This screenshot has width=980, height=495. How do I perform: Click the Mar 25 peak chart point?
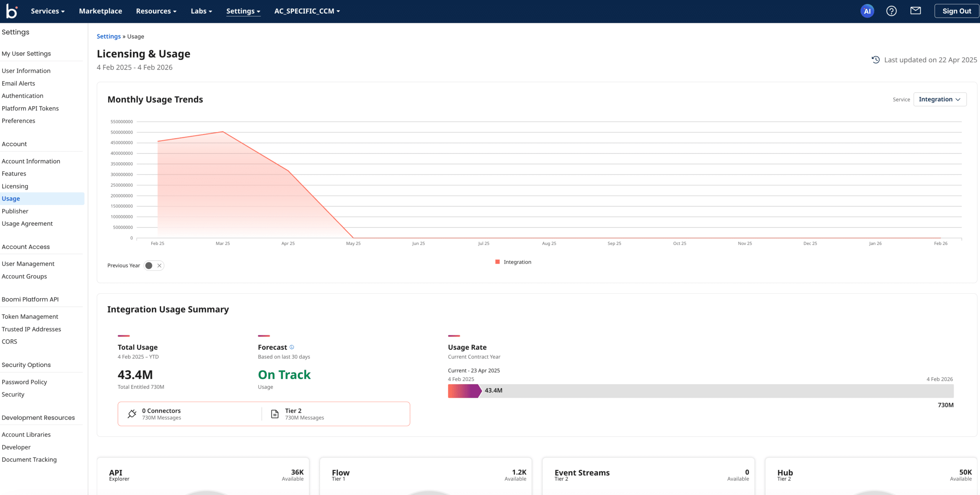[223, 132]
